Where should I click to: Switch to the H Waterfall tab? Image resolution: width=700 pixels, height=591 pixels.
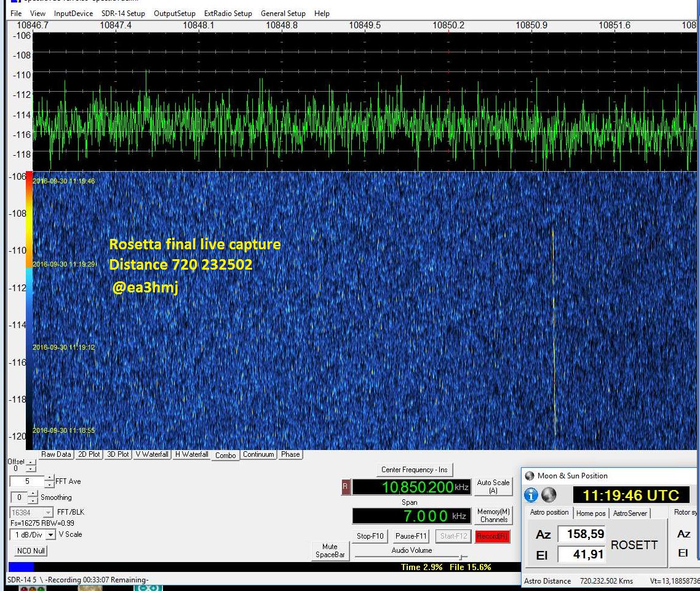[x=191, y=454]
